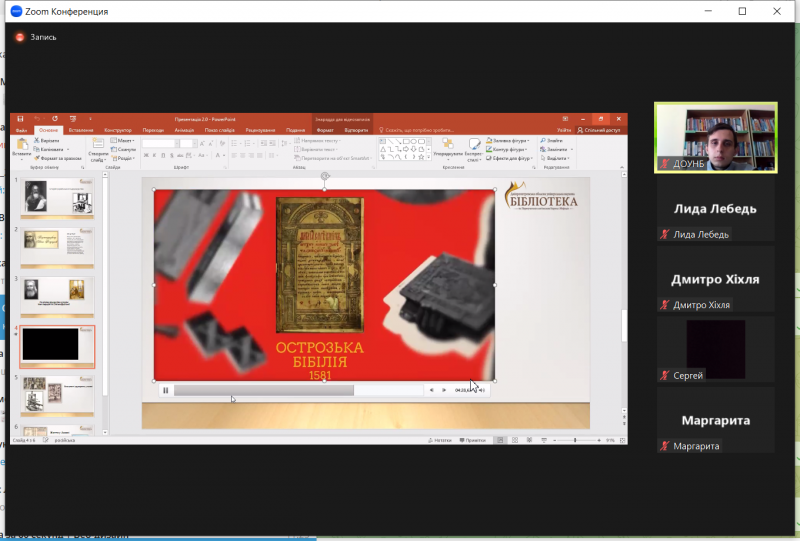Toggle video volume speaker icon
The image size is (800, 541).
(482, 390)
